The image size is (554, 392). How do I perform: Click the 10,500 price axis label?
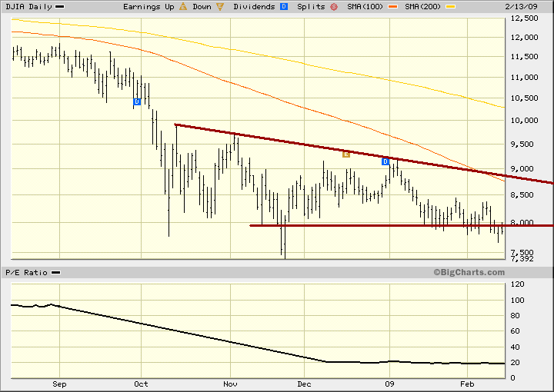pos(524,98)
